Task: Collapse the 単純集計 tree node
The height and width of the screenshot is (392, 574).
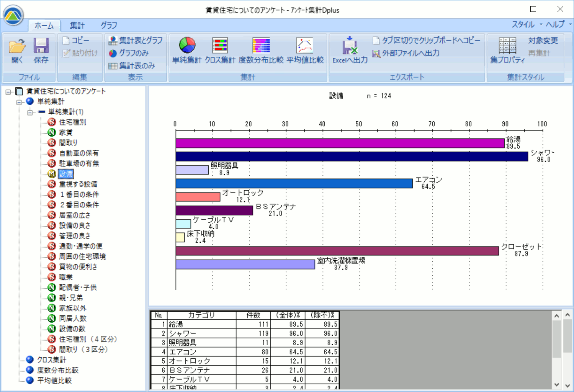Action: tap(19, 102)
